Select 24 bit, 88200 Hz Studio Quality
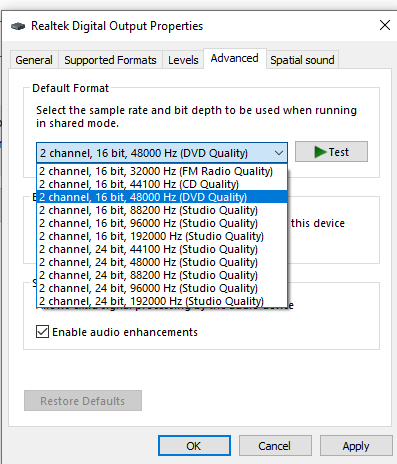 [x=162, y=275]
